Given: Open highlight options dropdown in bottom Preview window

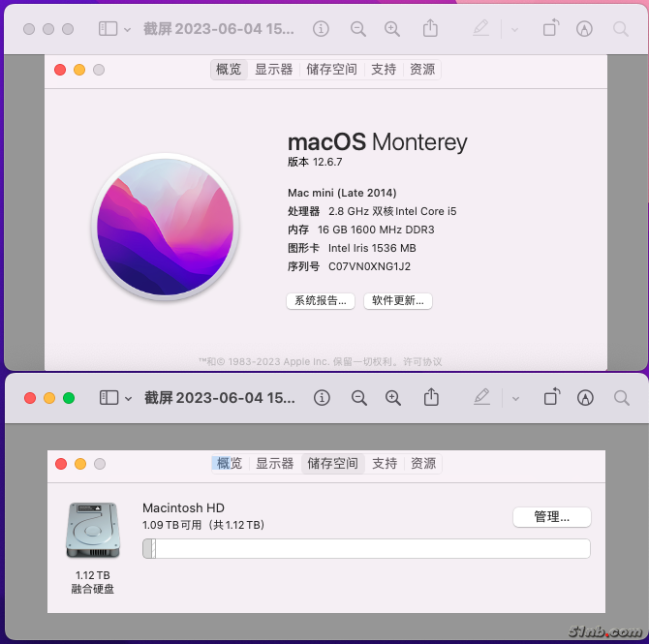Looking at the screenshot, I should coord(515,399).
